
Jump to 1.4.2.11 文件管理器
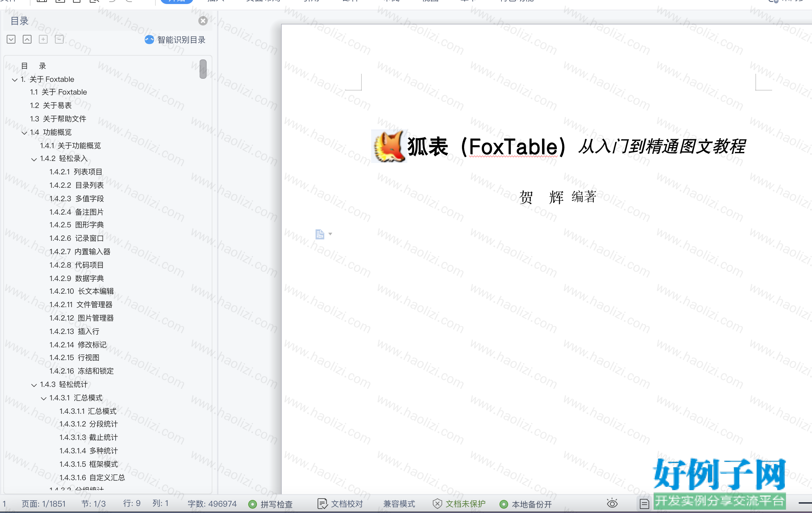pos(81,305)
